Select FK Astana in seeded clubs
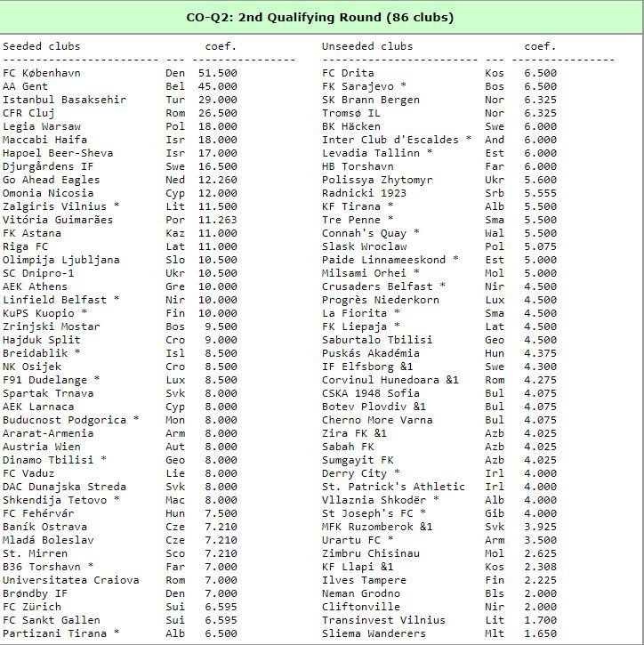644x645 pixels. (32, 233)
